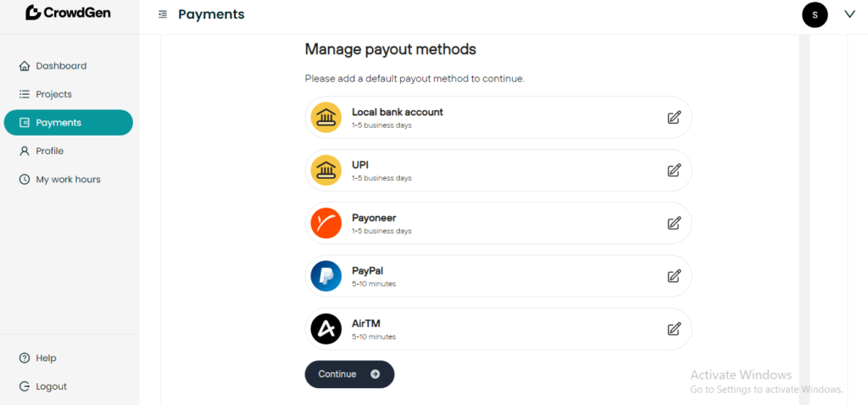This screenshot has width=868, height=405.
Task: Click the AirTM logo icon
Action: coord(326,329)
